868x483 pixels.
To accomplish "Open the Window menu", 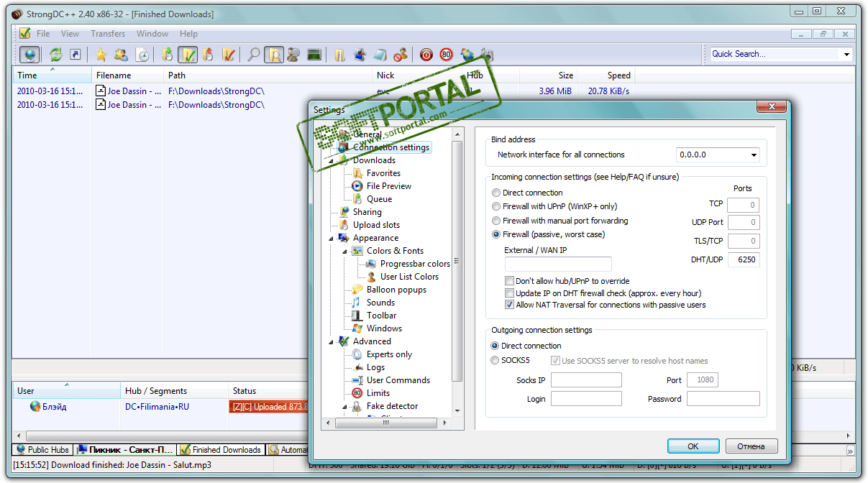I will click(152, 34).
